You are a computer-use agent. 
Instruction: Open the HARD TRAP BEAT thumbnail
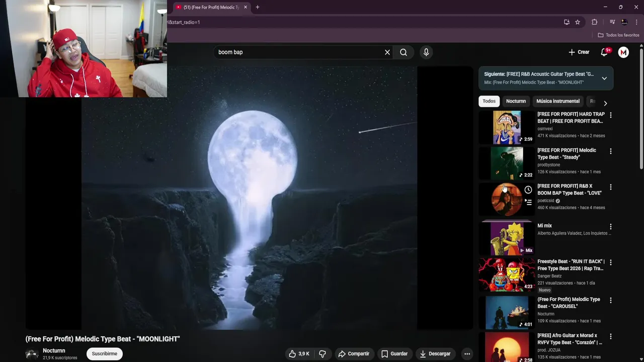coord(507,127)
